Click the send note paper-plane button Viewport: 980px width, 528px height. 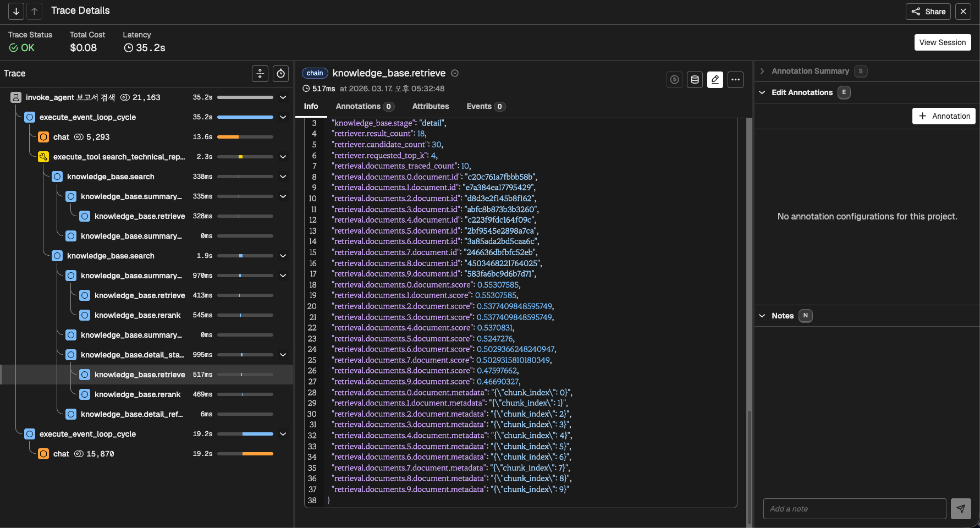coord(961,509)
